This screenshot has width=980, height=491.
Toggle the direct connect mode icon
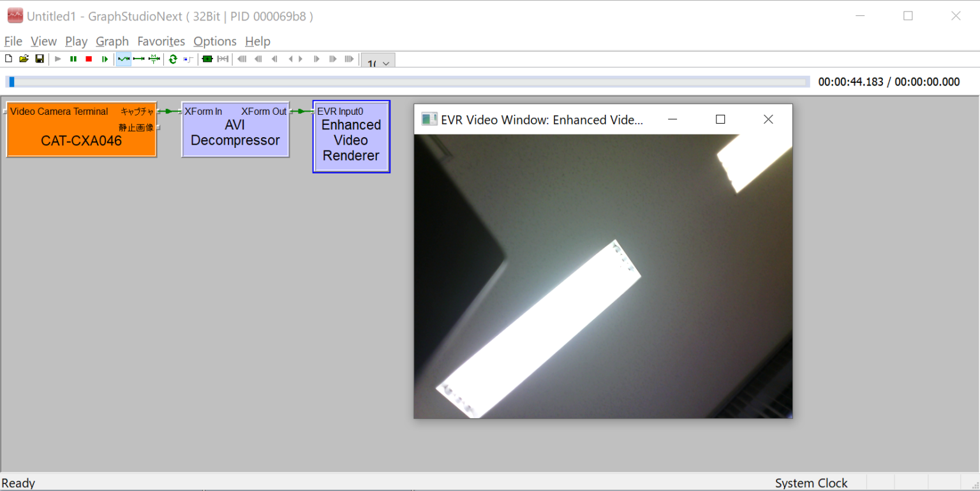[138, 59]
